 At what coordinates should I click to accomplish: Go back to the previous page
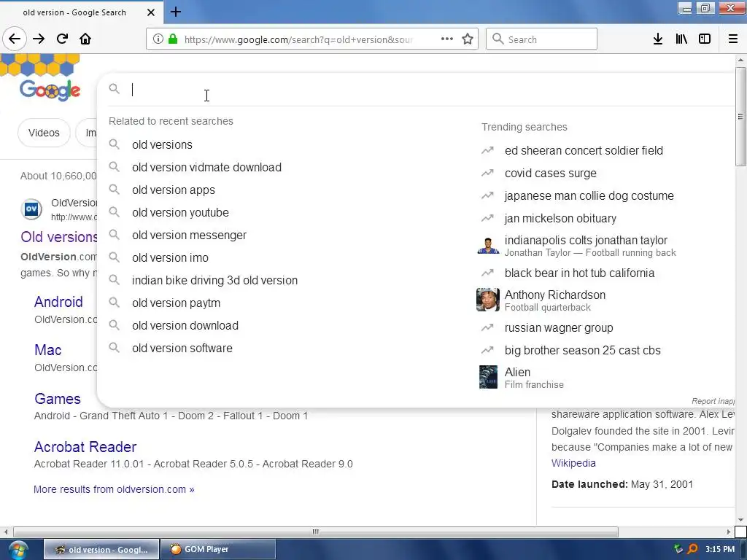click(x=15, y=39)
